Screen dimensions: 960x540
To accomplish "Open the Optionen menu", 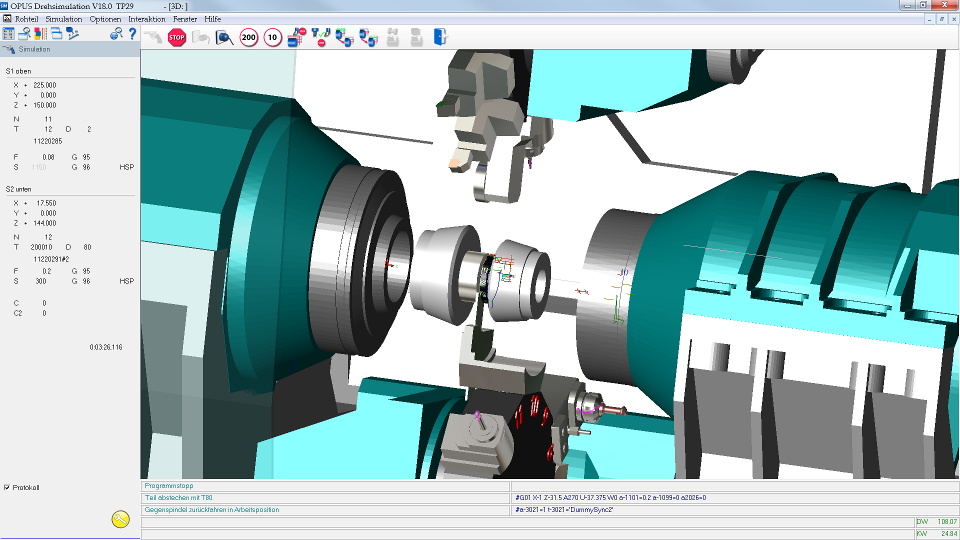I will (x=105, y=19).
